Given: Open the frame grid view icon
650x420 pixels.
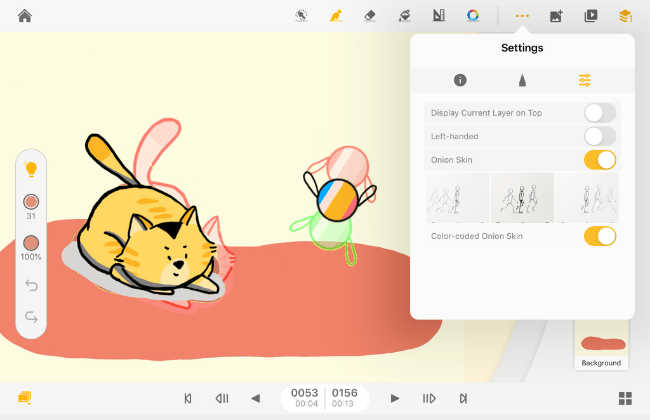Looking at the screenshot, I should [625, 398].
